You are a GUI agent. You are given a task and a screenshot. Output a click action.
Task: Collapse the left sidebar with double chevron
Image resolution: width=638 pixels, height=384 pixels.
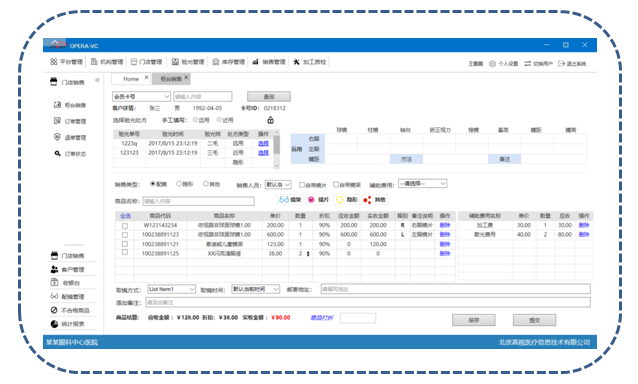tap(97, 80)
